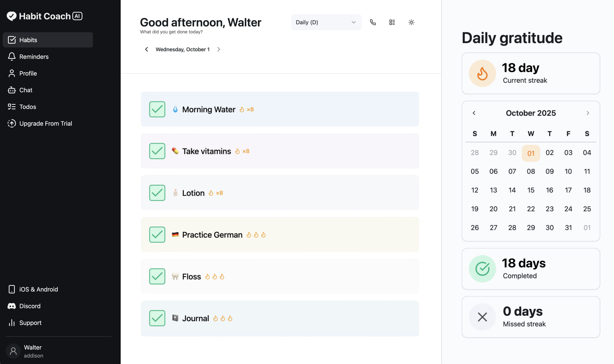Image resolution: width=614 pixels, height=364 pixels.
Task: Go to previous month in calendar
Action: (x=474, y=113)
